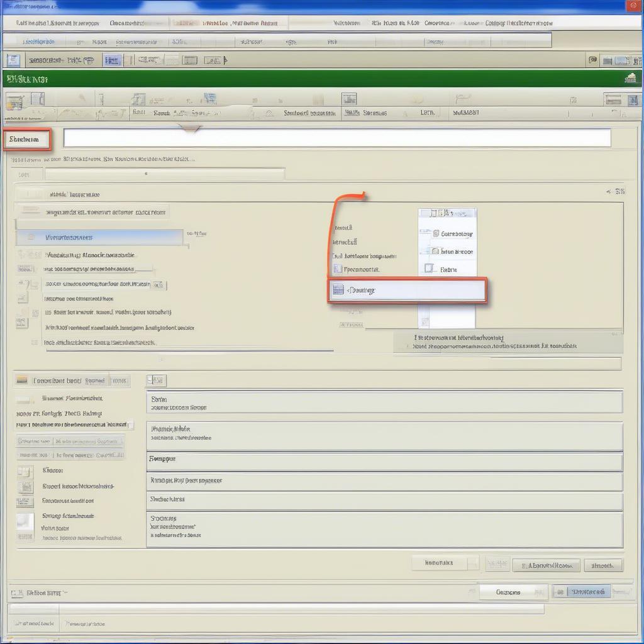
Task: Click the large leftmost ribbon icon
Action: point(15,103)
